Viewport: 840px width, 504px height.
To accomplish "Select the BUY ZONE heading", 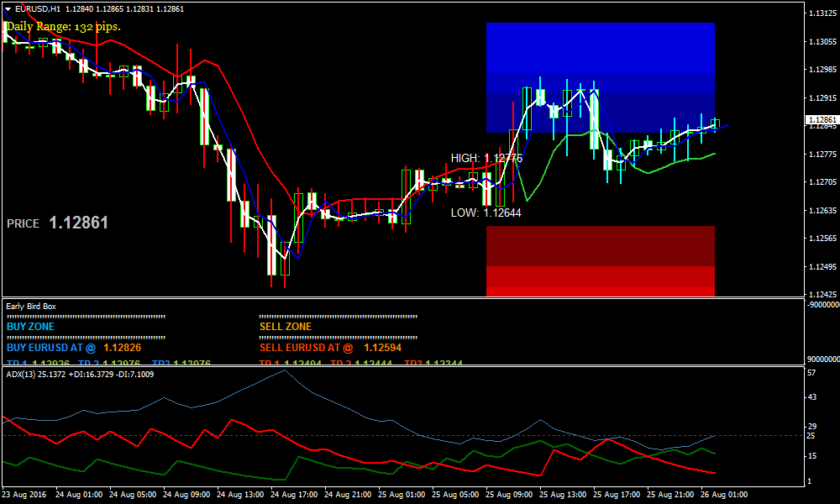I will click(x=30, y=327).
